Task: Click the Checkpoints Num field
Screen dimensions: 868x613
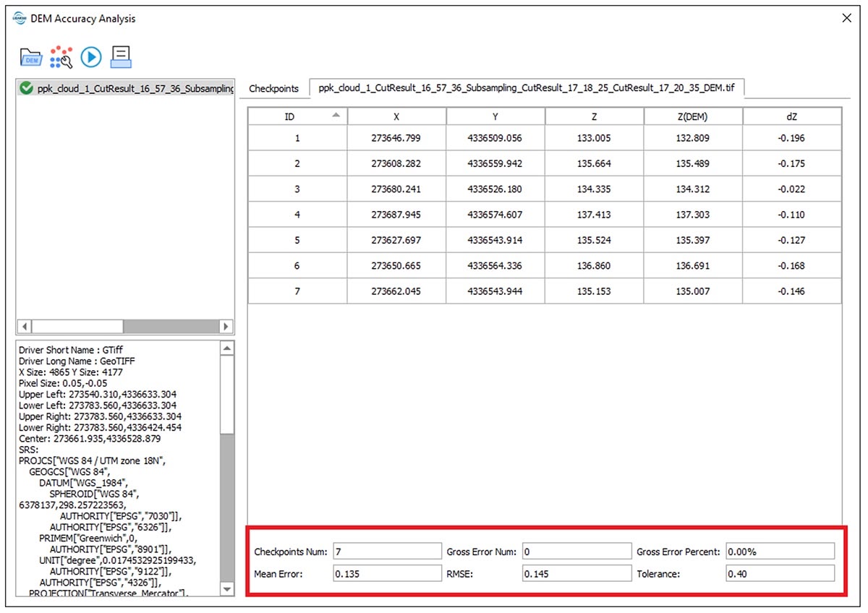Action: (386, 552)
